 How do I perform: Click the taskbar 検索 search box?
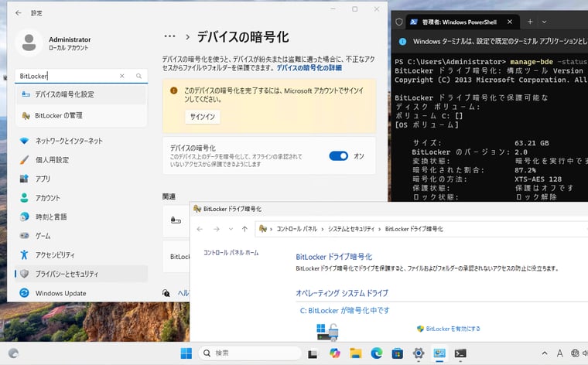point(250,353)
